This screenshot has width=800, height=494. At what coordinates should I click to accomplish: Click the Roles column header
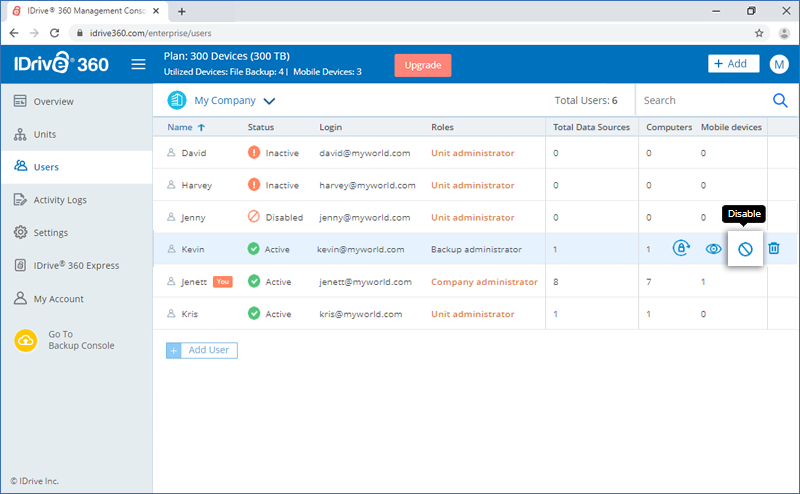point(442,127)
